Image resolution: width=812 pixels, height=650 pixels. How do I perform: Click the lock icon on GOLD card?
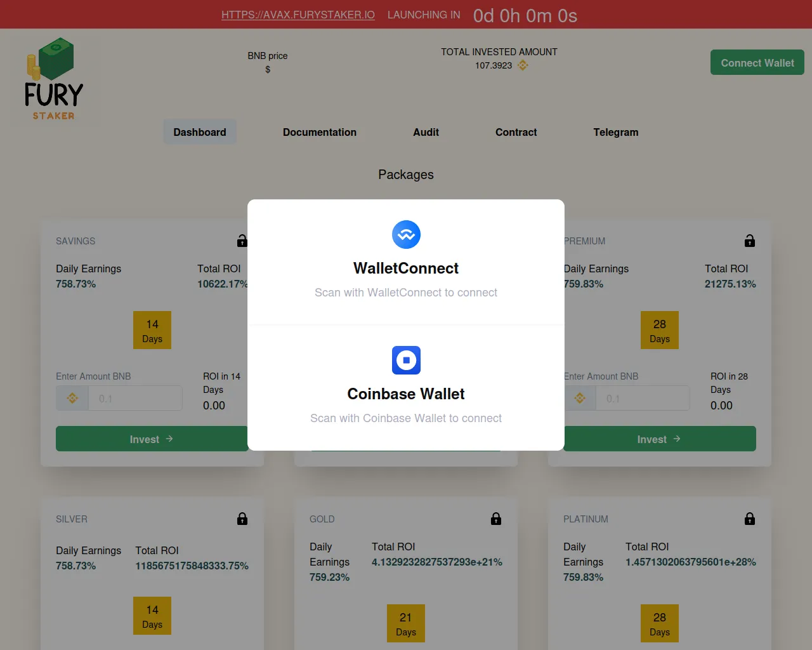click(x=496, y=519)
